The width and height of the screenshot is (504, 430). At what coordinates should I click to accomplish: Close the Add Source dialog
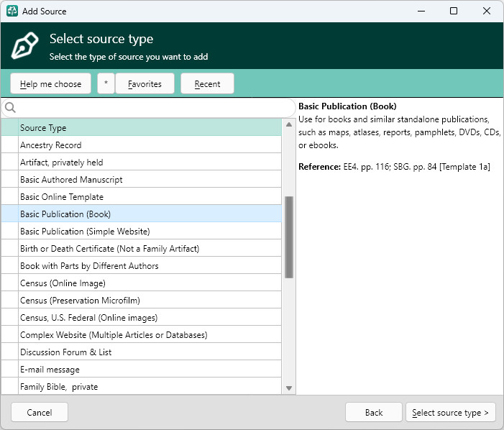coord(486,11)
